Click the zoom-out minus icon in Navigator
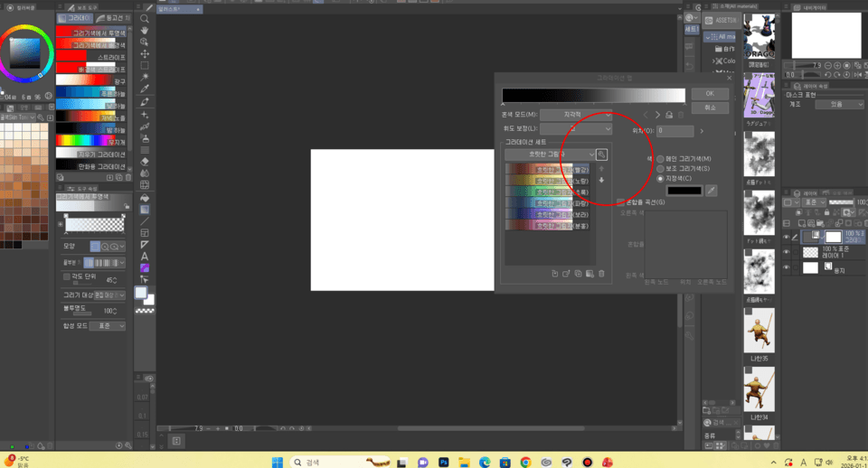Image resolution: width=868 pixels, height=468 pixels. click(x=828, y=65)
